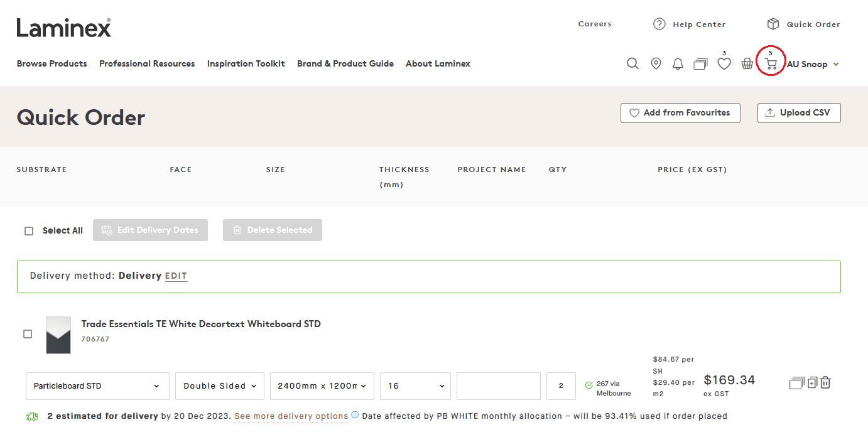Click the whiteboard product thumbnail
Viewport: 868px width, 442px height.
[x=58, y=335]
